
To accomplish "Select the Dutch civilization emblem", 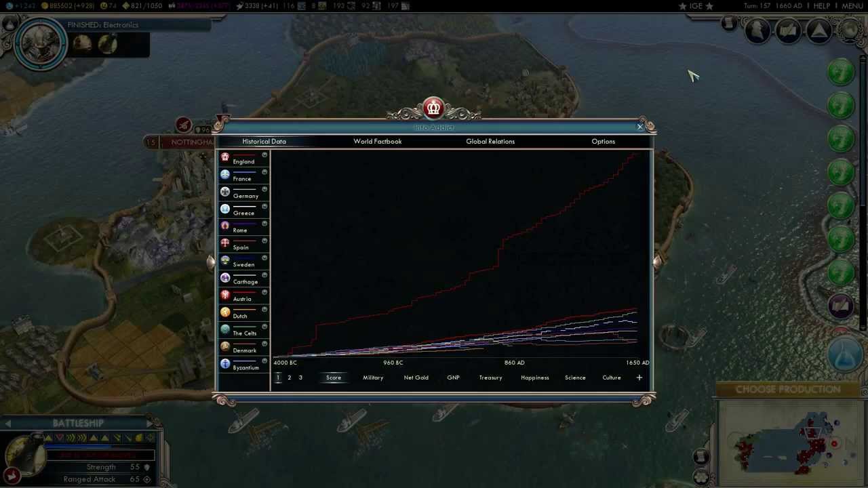I will click(x=225, y=312).
